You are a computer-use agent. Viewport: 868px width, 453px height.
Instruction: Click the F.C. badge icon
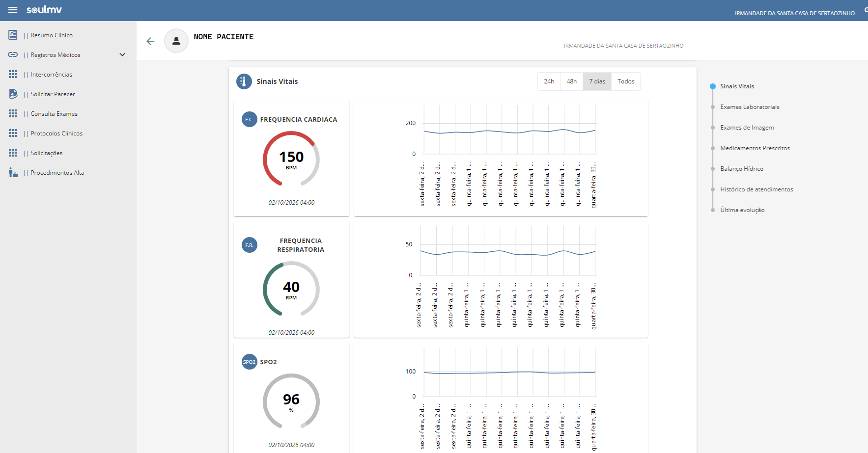(250, 119)
